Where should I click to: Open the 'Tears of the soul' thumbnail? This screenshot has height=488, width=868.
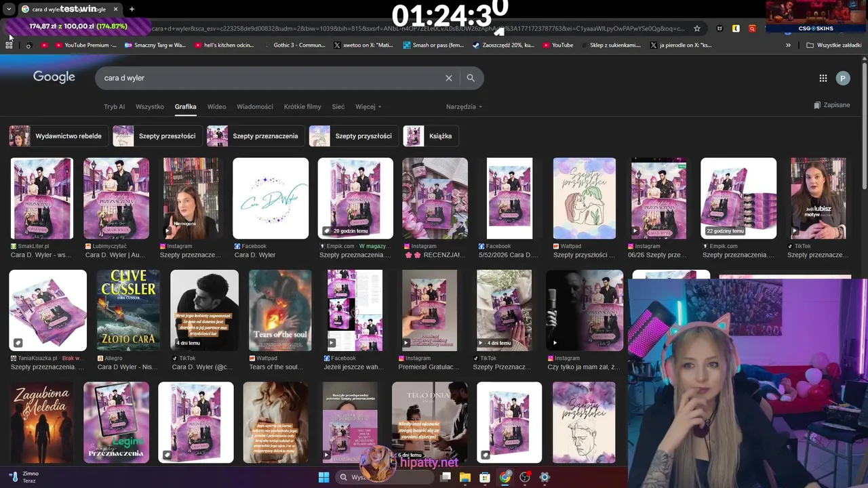coord(280,310)
